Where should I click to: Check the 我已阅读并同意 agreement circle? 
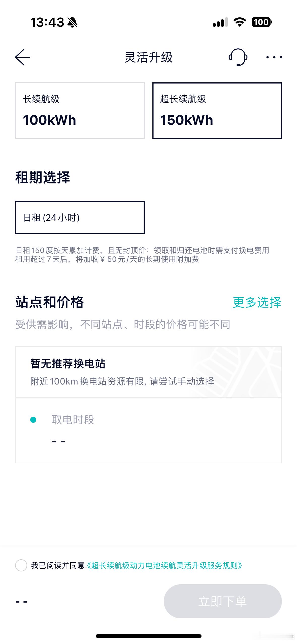pos(21,565)
